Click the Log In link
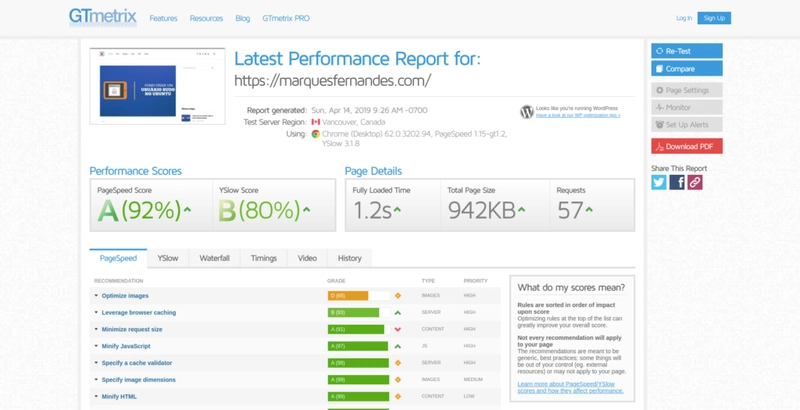800x410 pixels. [x=684, y=18]
